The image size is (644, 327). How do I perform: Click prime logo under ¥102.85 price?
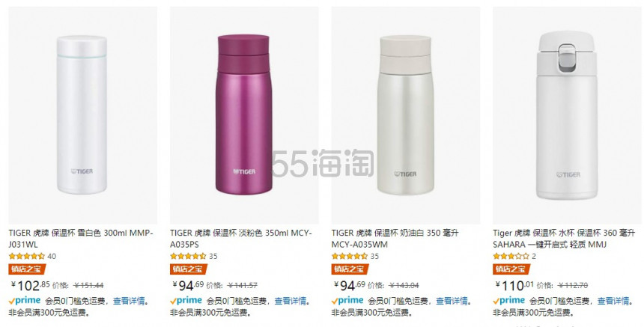[x=25, y=300]
